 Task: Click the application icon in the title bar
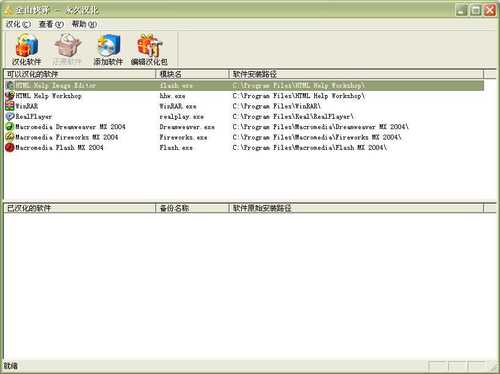point(8,10)
